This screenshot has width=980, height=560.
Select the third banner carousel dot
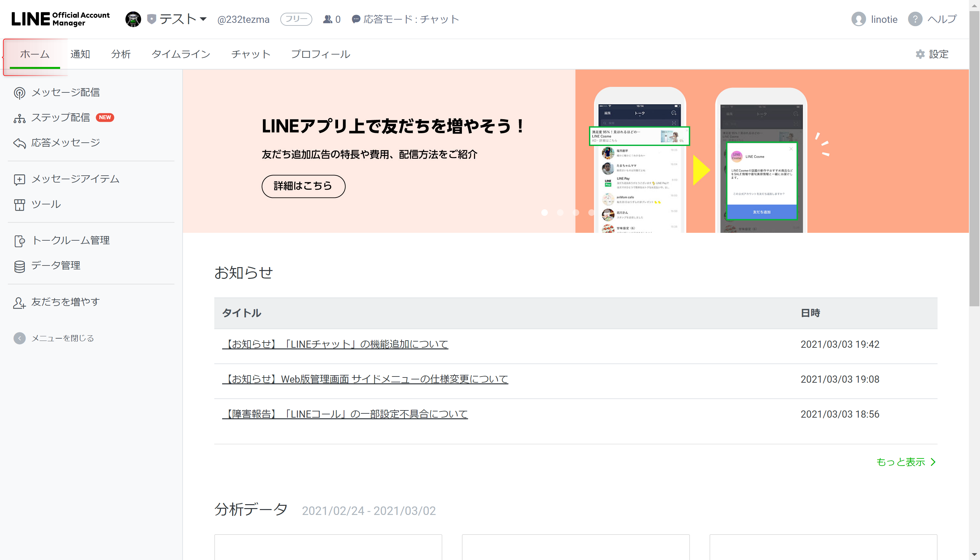point(576,213)
